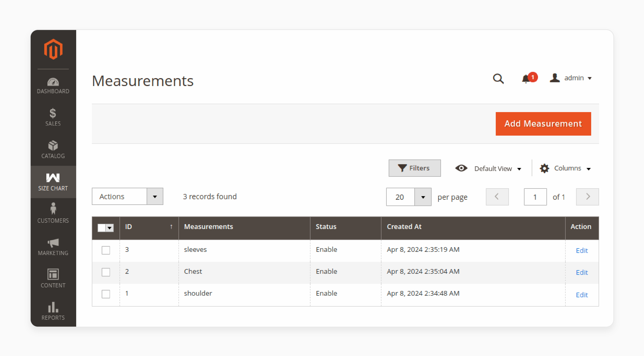Click 'Apr 8, 2024 2:35:04 AM' cell
644x356 pixels.
click(423, 271)
